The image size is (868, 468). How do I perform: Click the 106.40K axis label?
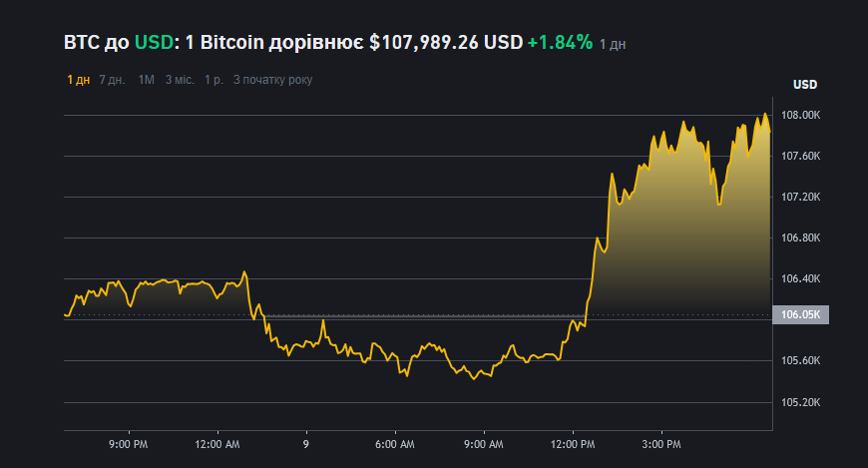tap(800, 279)
